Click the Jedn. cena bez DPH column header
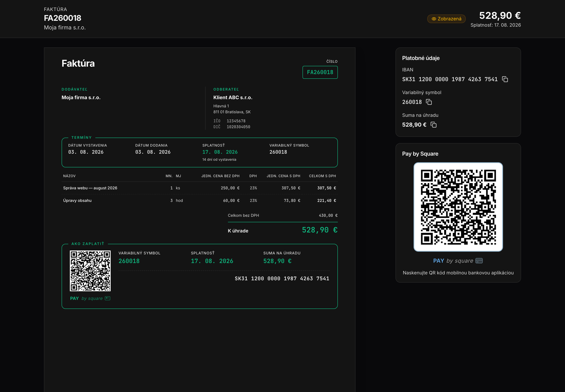 pyautogui.click(x=220, y=176)
